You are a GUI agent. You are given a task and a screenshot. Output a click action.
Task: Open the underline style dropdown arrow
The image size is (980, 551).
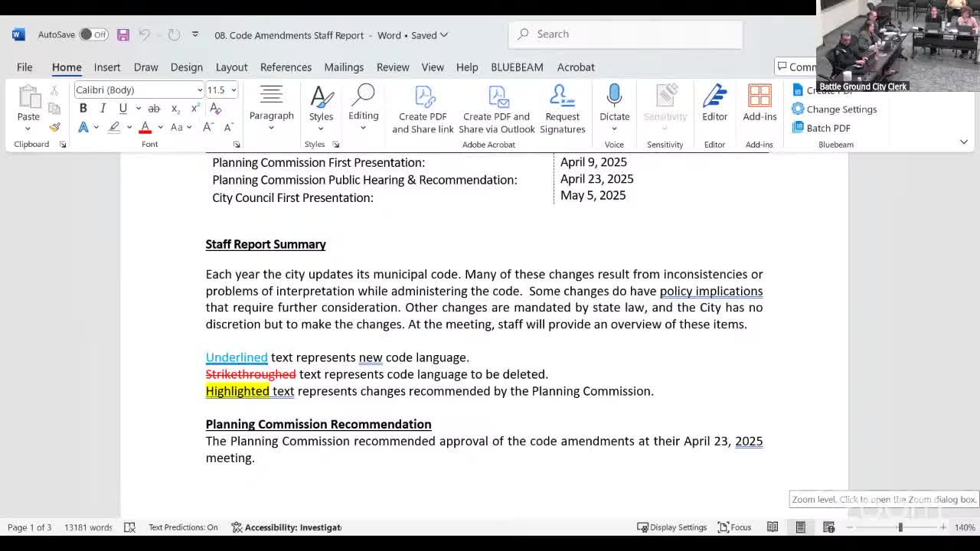[x=138, y=109]
